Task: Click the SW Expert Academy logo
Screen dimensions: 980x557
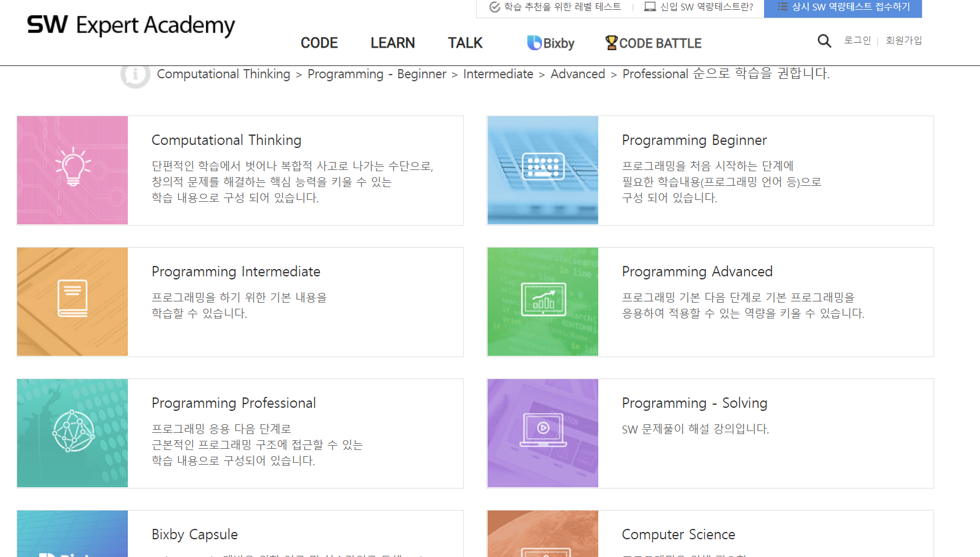Action: (x=131, y=25)
